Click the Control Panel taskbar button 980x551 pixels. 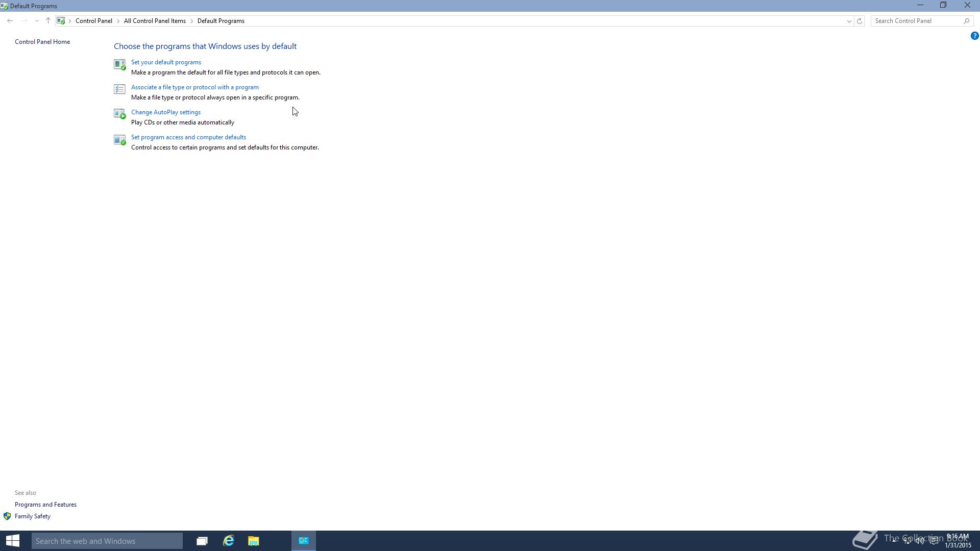[x=304, y=541]
